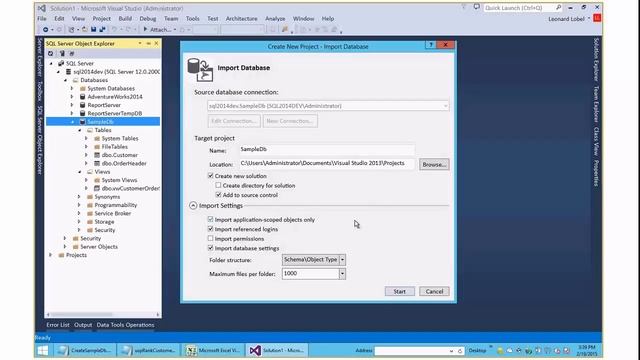Click the Save All toolbar icon

(x=102, y=29)
